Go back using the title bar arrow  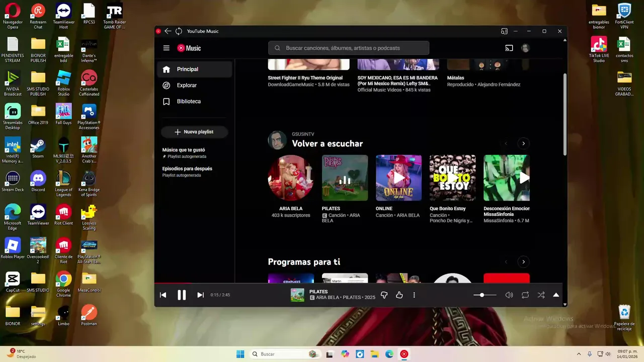pyautogui.click(x=168, y=31)
